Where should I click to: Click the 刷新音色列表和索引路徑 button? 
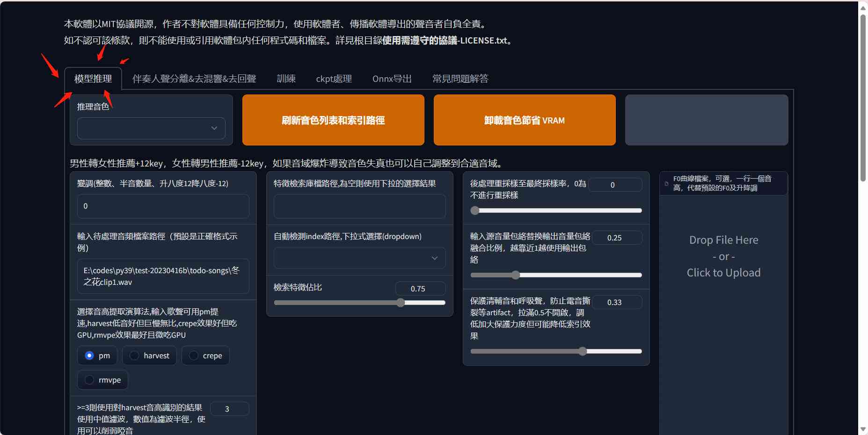pyautogui.click(x=333, y=120)
